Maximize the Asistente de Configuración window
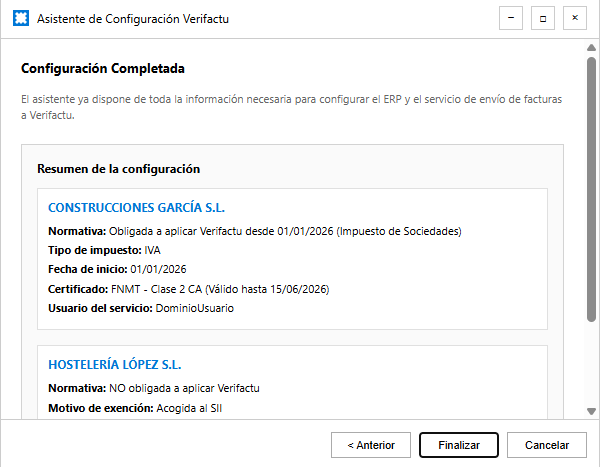Image resolution: width=600 pixels, height=467 pixels. tap(543, 18)
